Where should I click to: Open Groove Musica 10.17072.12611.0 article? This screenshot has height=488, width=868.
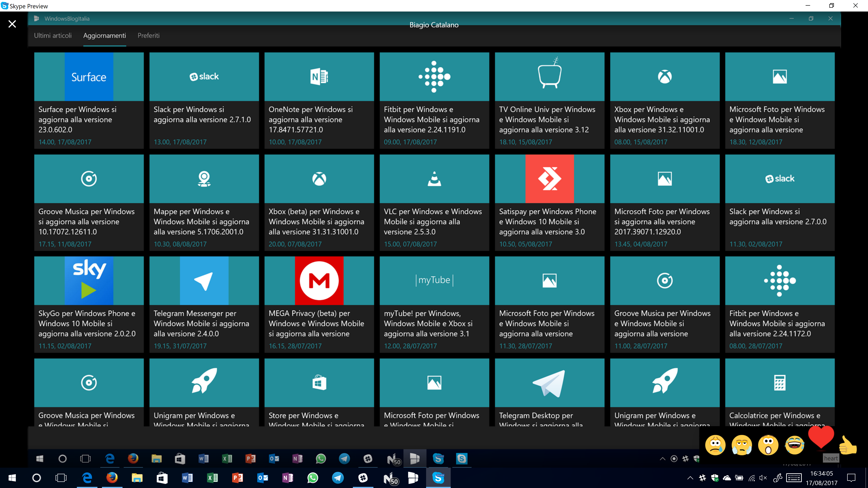[89, 202]
